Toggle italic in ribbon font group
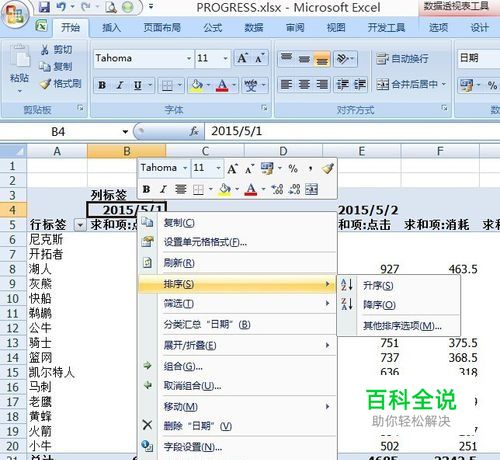 point(120,85)
